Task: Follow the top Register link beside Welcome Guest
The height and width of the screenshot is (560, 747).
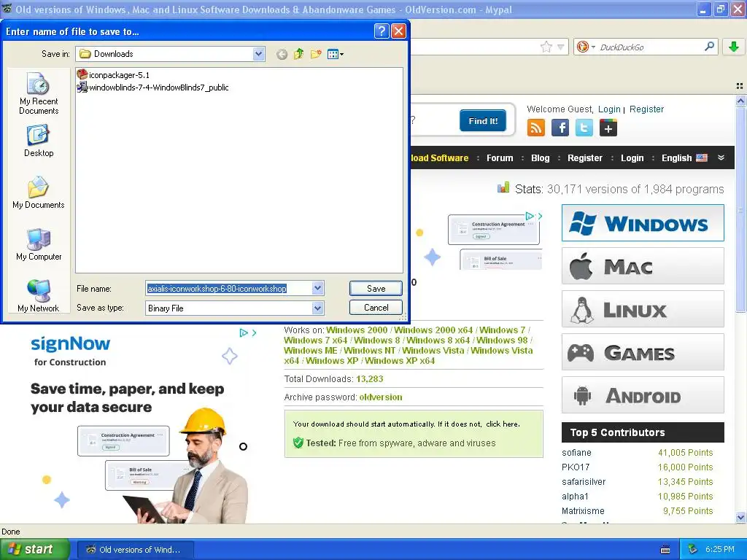Action: pyautogui.click(x=646, y=109)
